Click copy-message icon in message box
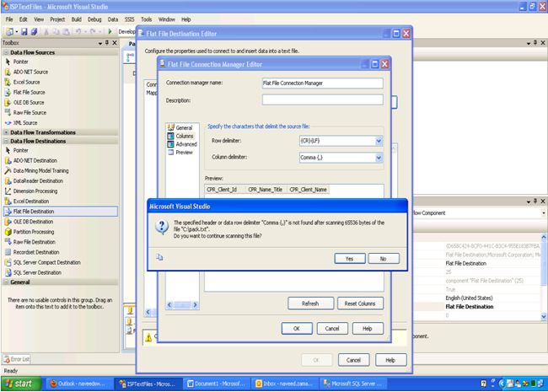The height and width of the screenshot is (392, 548). 159,257
